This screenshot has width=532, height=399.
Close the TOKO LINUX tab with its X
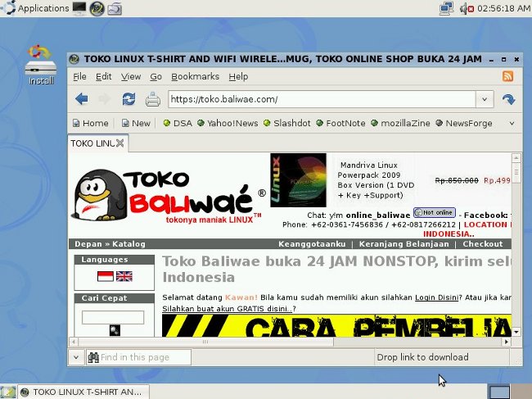click(119, 143)
